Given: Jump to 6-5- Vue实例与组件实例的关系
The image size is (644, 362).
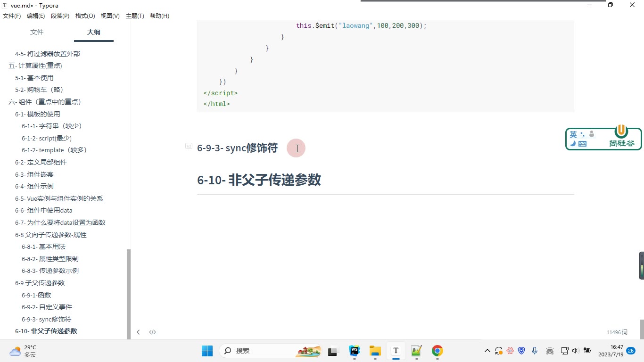Looking at the screenshot, I should click(59, 198).
